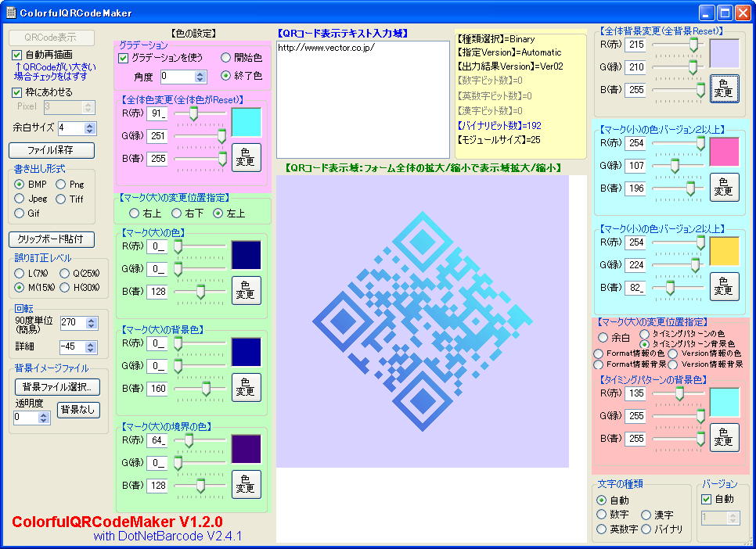Click the B(青) value 196 field
The image size is (756, 549).
tap(635, 188)
